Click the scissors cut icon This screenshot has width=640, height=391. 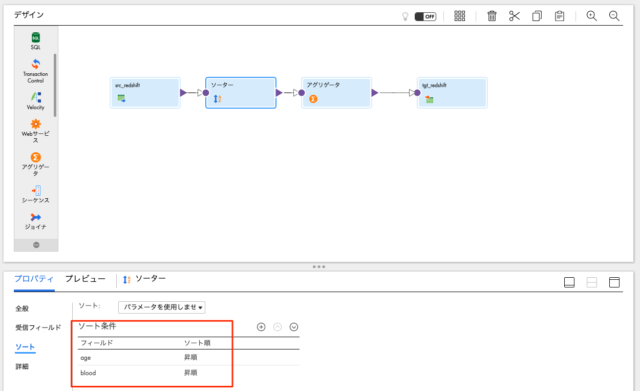pos(514,16)
